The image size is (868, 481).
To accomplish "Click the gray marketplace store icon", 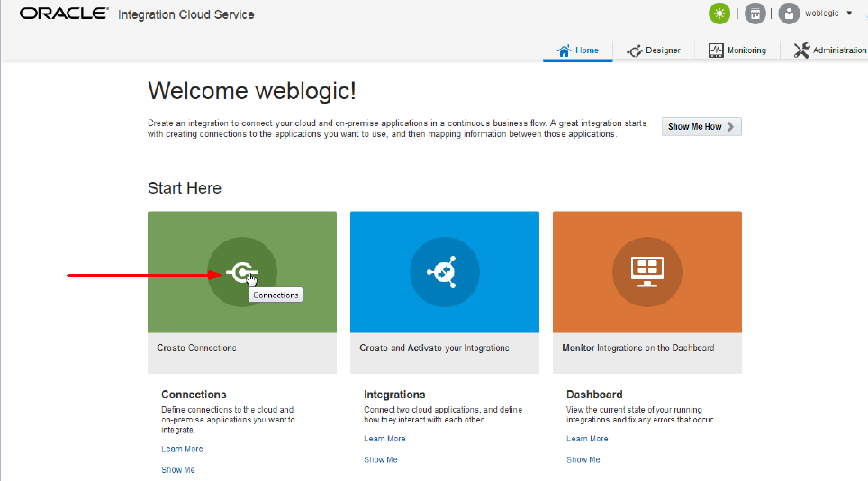I will [x=755, y=14].
